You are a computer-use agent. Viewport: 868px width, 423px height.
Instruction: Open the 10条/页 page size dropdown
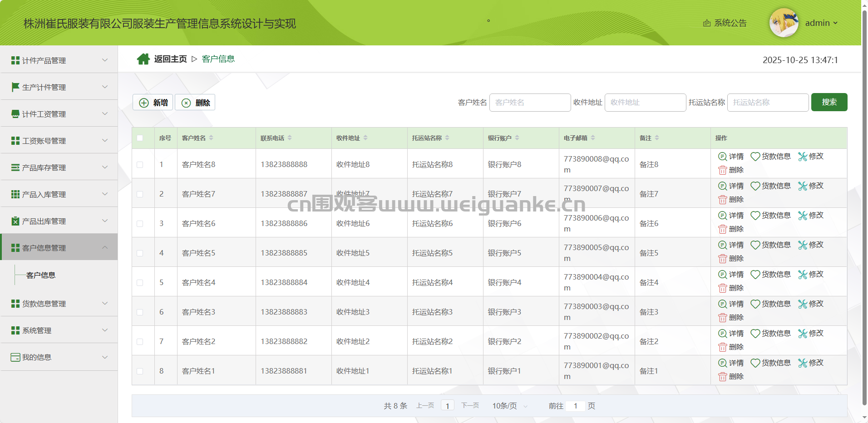click(510, 406)
